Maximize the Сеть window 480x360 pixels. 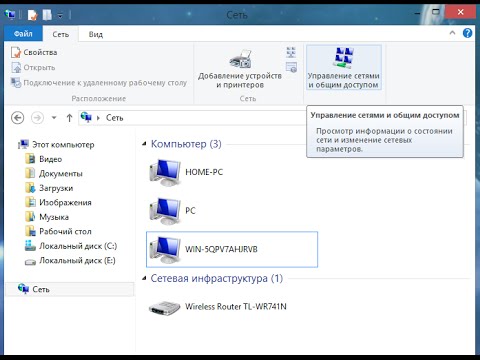pyautogui.click(x=436, y=12)
